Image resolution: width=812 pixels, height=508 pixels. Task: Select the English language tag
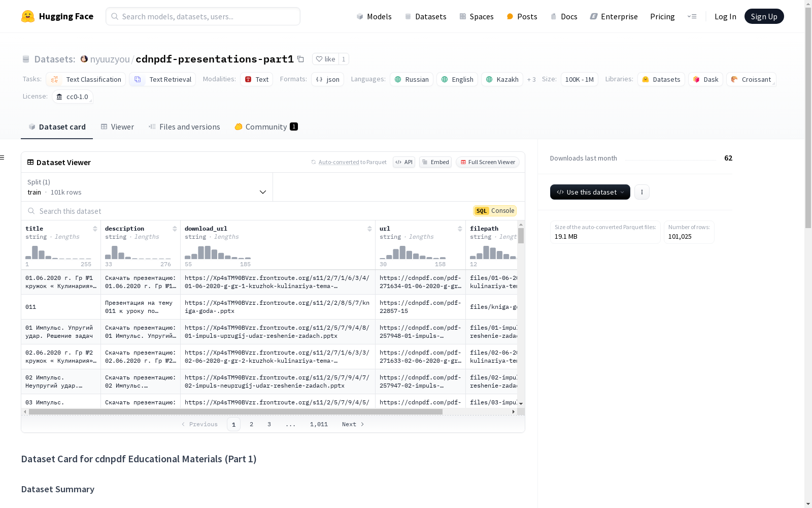tap(457, 79)
